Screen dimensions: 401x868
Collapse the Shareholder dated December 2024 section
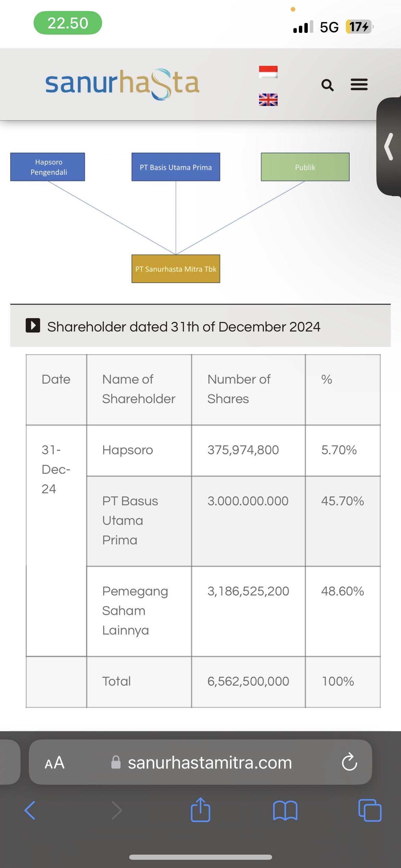coord(33,325)
